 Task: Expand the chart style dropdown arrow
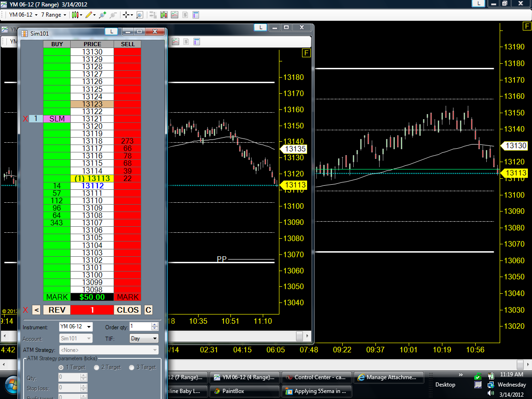click(81, 15)
